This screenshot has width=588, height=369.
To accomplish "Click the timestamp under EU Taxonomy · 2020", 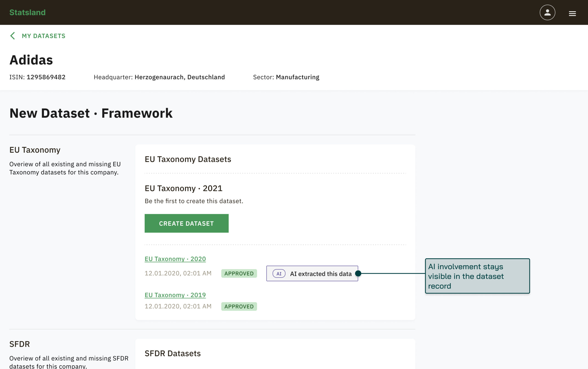I will (x=178, y=273).
